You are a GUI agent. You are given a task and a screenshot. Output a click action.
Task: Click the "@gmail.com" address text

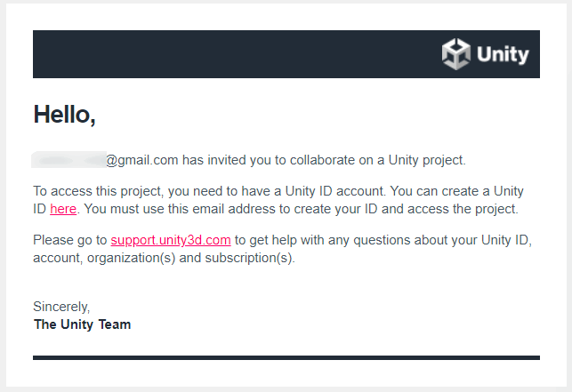(x=142, y=161)
